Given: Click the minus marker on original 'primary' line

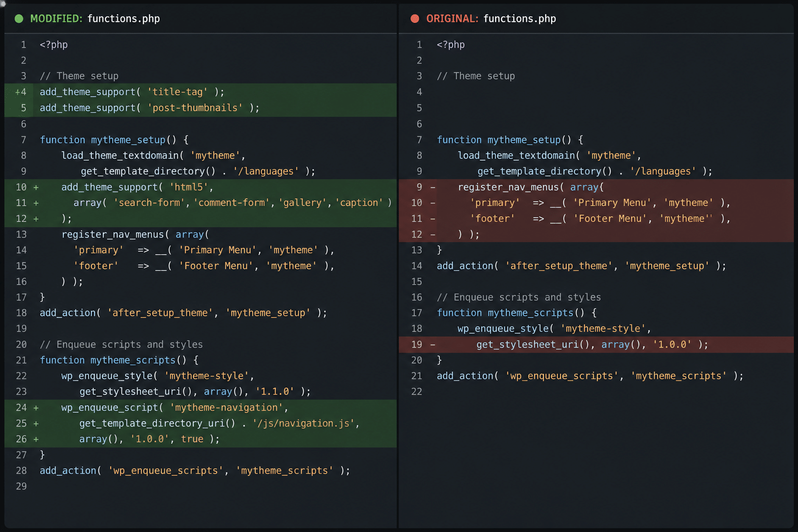Looking at the screenshot, I should pyautogui.click(x=433, y=203).
